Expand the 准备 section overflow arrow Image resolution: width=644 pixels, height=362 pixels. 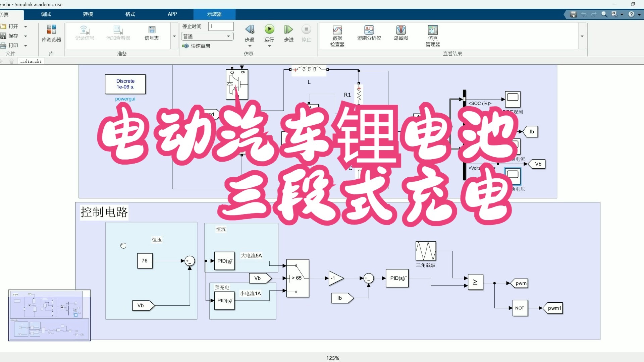174,36
